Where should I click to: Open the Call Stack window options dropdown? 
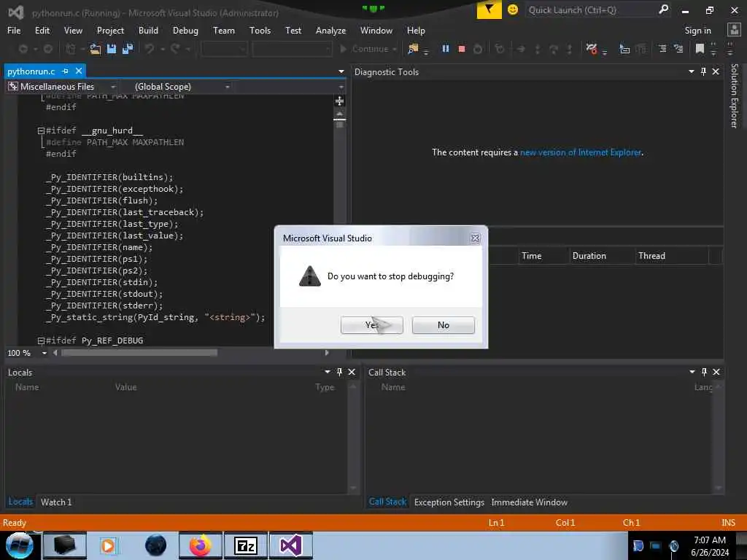(x=692, y=372)
